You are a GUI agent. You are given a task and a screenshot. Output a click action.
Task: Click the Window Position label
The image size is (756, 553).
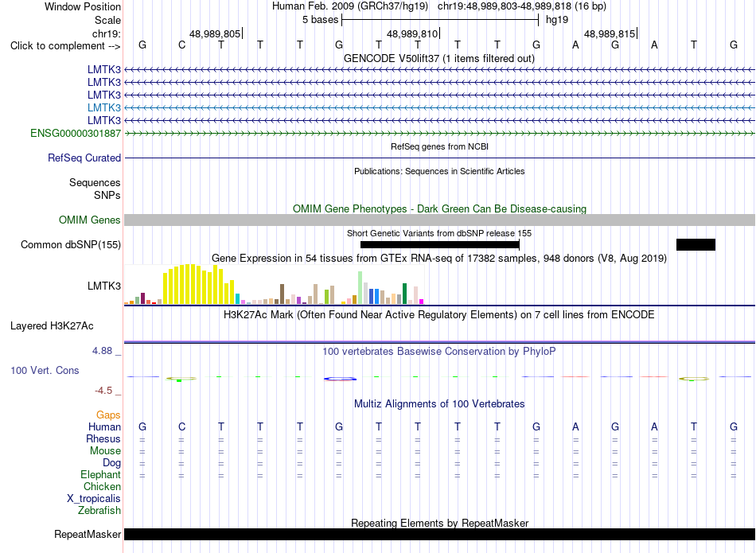83,6
